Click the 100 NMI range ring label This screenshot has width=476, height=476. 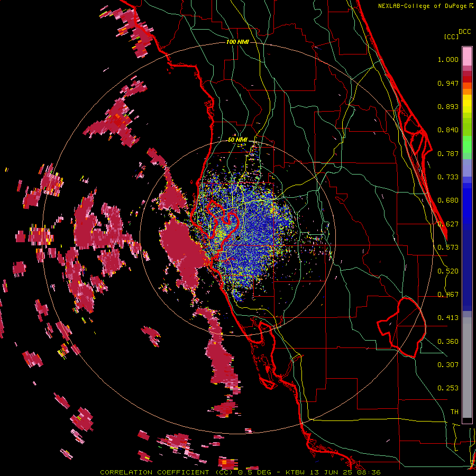click(x=237, y=42)
